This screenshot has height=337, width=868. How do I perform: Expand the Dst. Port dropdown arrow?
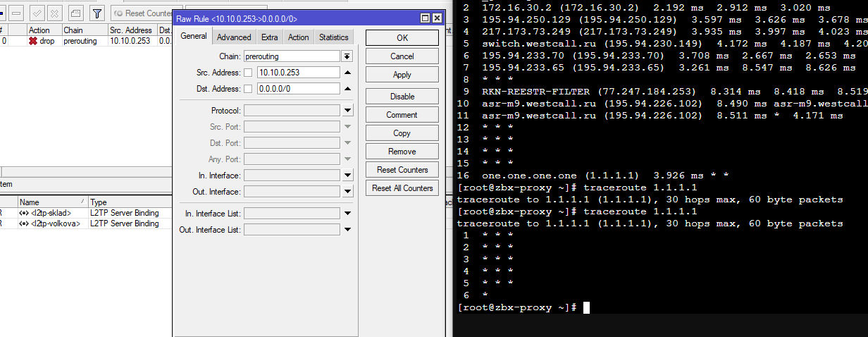click(x=347, y=143)
